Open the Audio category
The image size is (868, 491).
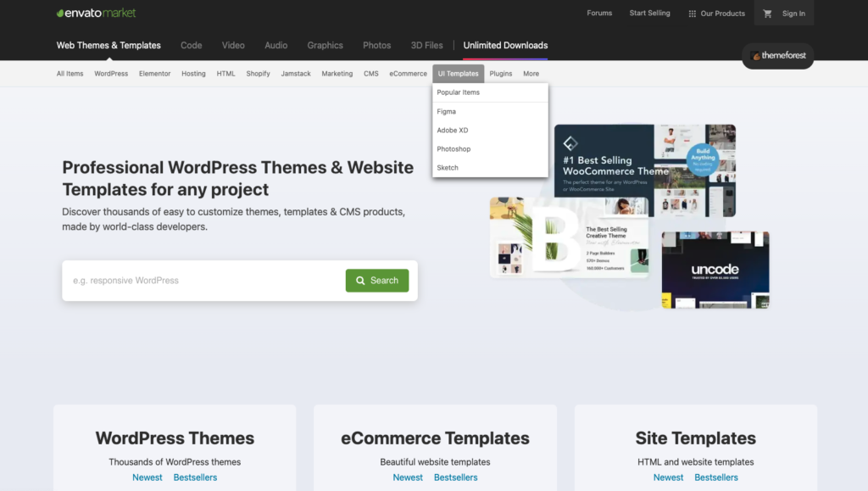tap(275, 46)
